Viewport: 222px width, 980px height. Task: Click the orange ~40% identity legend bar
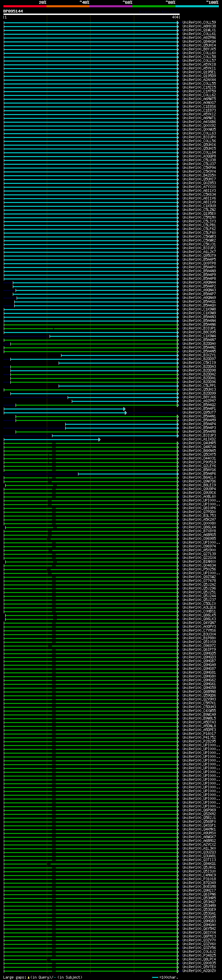point(68,6)
